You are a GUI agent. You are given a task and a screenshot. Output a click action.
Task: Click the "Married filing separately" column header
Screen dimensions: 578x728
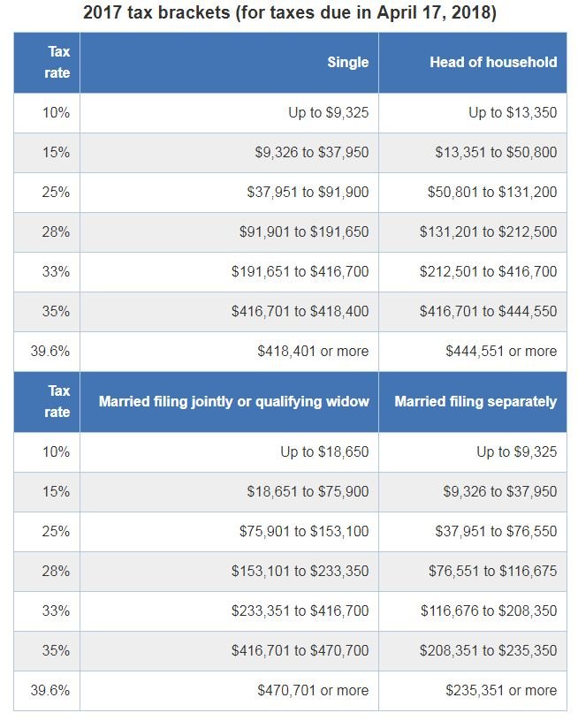coord(475,401)
